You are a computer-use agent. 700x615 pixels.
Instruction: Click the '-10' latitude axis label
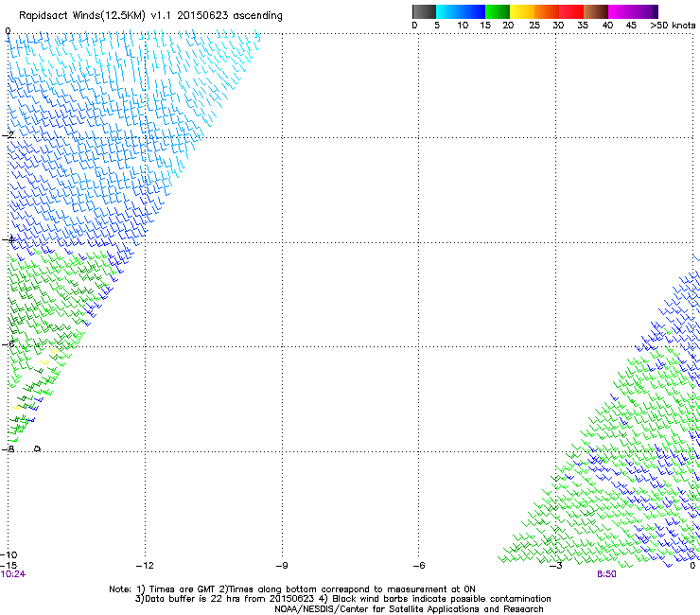[9, 555]
